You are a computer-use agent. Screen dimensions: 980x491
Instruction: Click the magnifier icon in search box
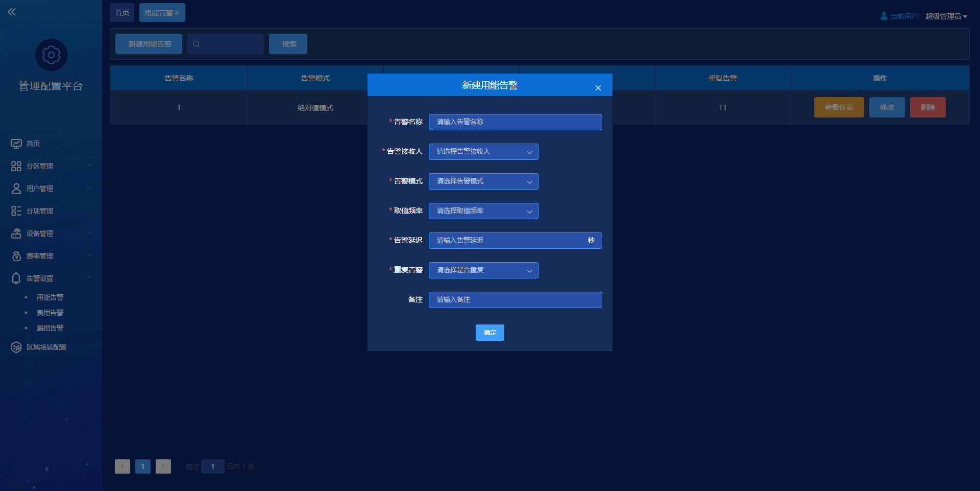tap(197, 44)
